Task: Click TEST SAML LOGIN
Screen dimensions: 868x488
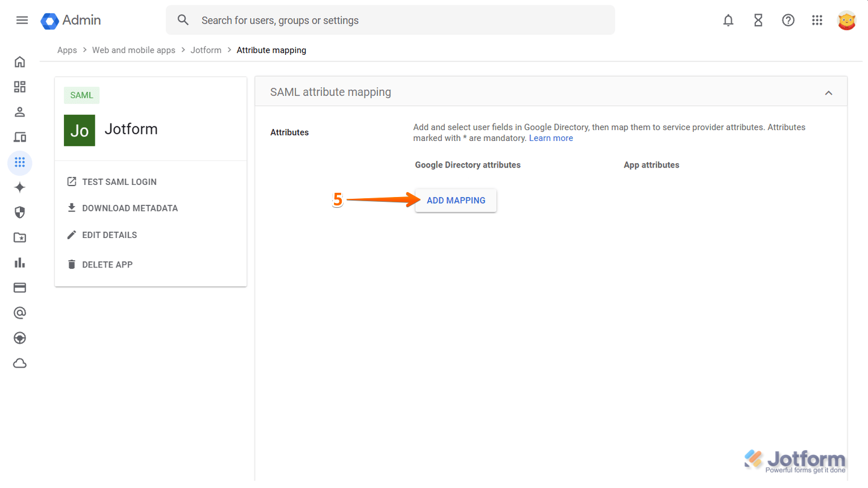Action: (119, 182)
